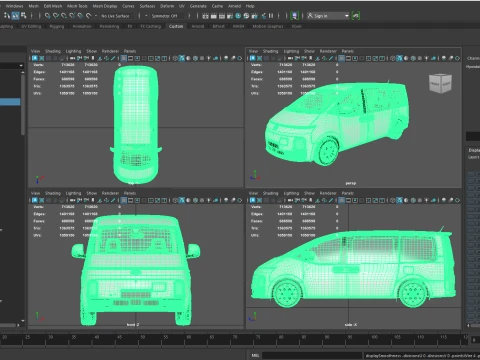This screenshot has width=480, height=360.
Task: Click the pause rendering icon in status line
Action: (271, 16)
